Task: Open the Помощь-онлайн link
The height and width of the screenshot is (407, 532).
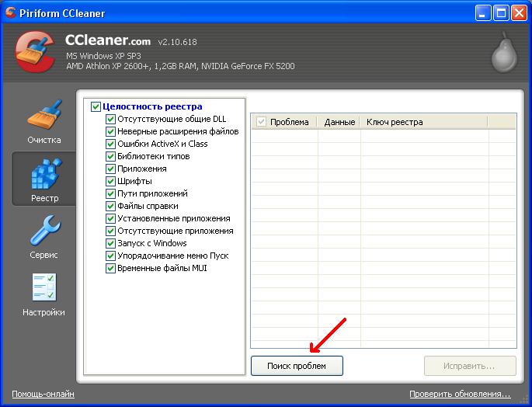Action: click(x=43, y=394)
